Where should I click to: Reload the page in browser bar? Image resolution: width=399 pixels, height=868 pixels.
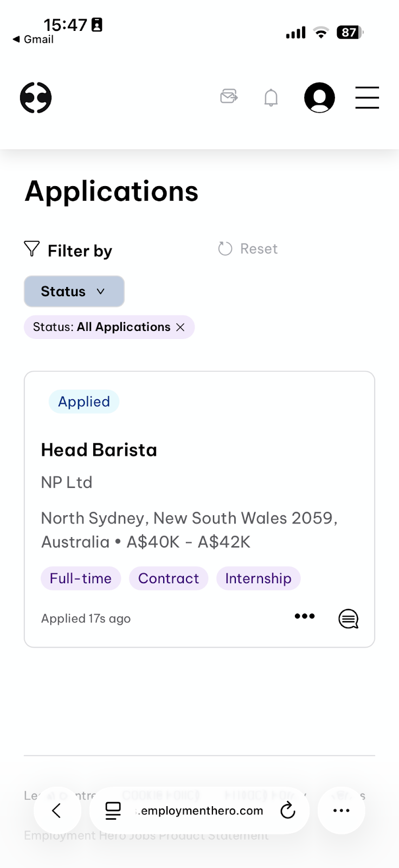click(x=287, y=810)
